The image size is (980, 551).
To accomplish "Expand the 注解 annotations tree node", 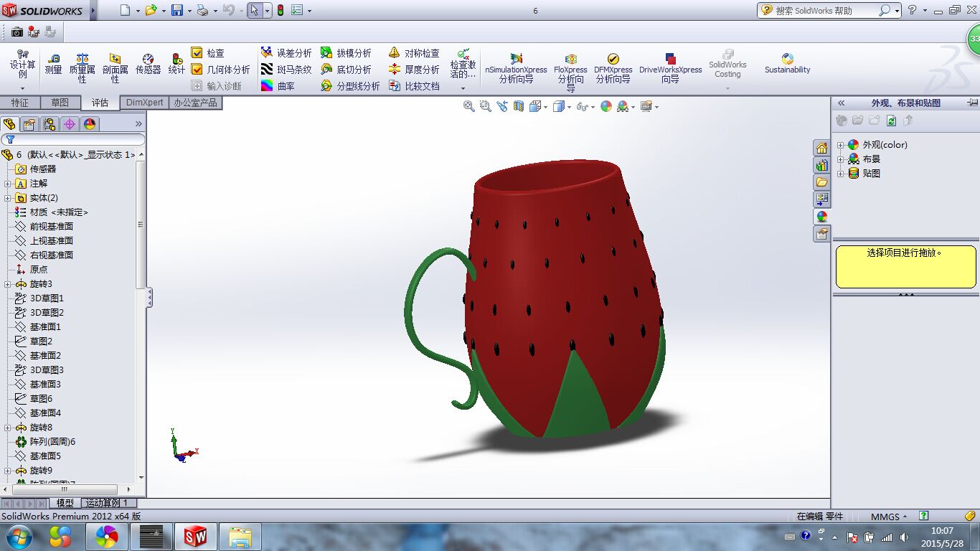I will pyautogui.click(x=8, y=184).
